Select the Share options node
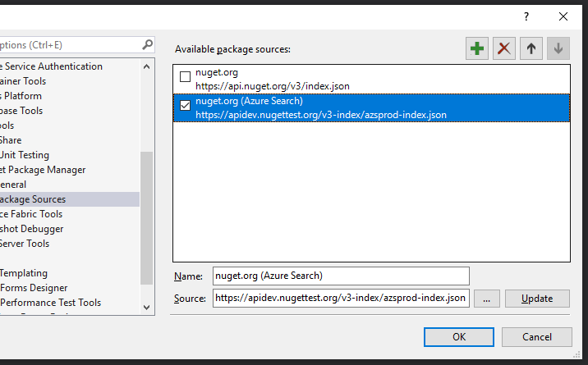This screenshot has height=365, width=588. click(x=11, y=140)
